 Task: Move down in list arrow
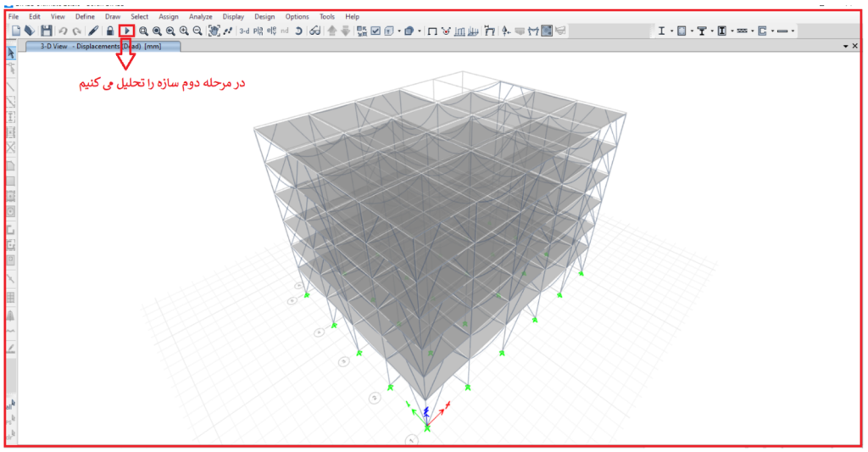(346, 31)
